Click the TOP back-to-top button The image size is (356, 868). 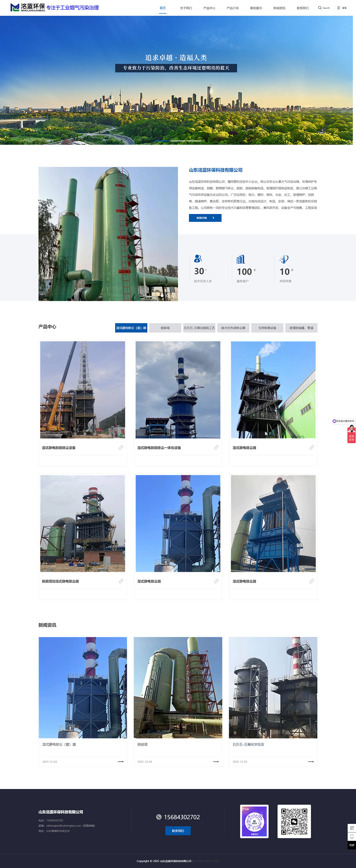[x=352, y=845]
